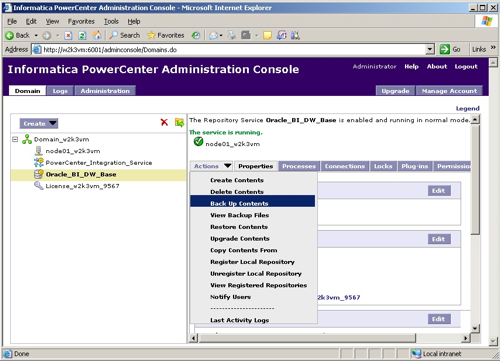500x361 pixels.
Task: Click the Edit page toolbar icon
Action: coord(246,35)
